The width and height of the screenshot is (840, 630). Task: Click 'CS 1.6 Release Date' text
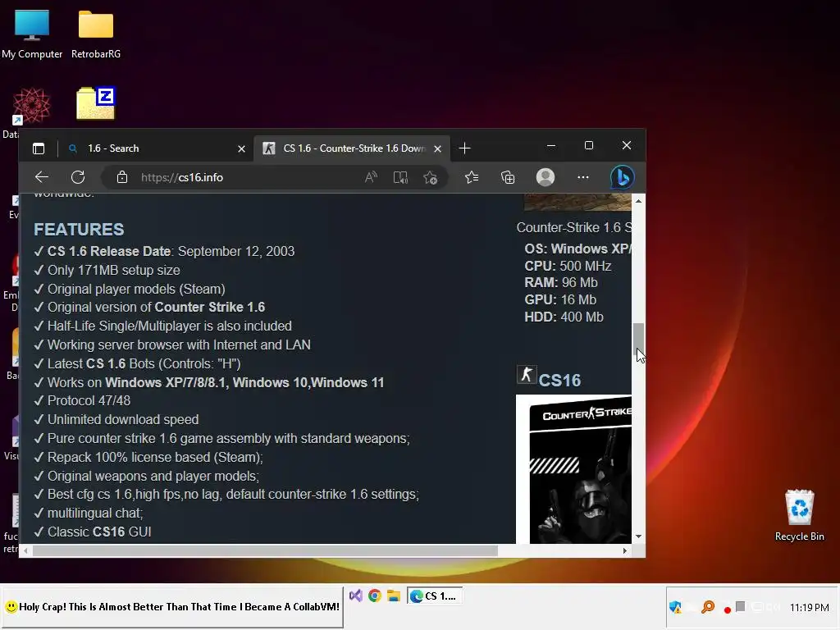coord(109,251)
